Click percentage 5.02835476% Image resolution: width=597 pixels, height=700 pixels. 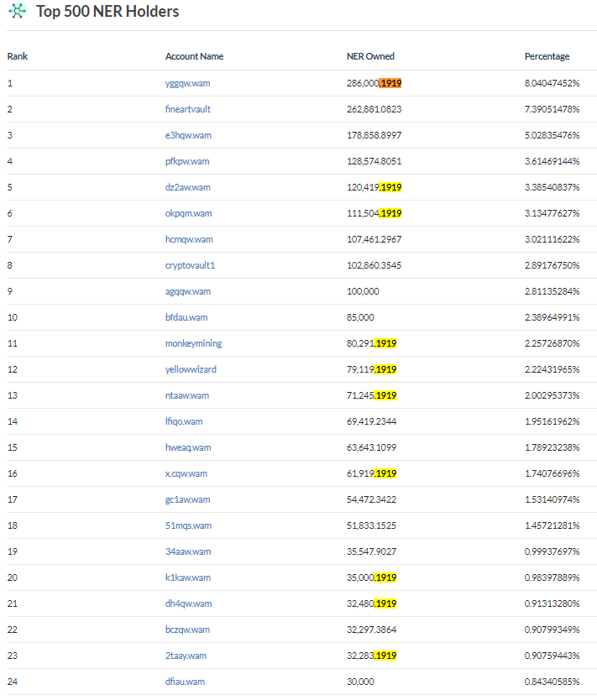click(x=552, y=135)
